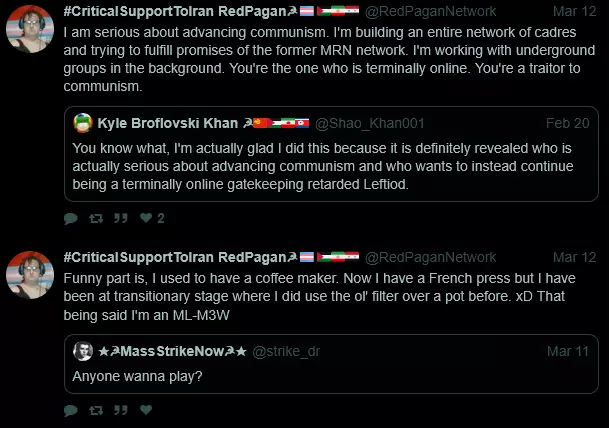Click @RedPaganNetwork handle on the coffee maker post

click(x=438, y=257)
